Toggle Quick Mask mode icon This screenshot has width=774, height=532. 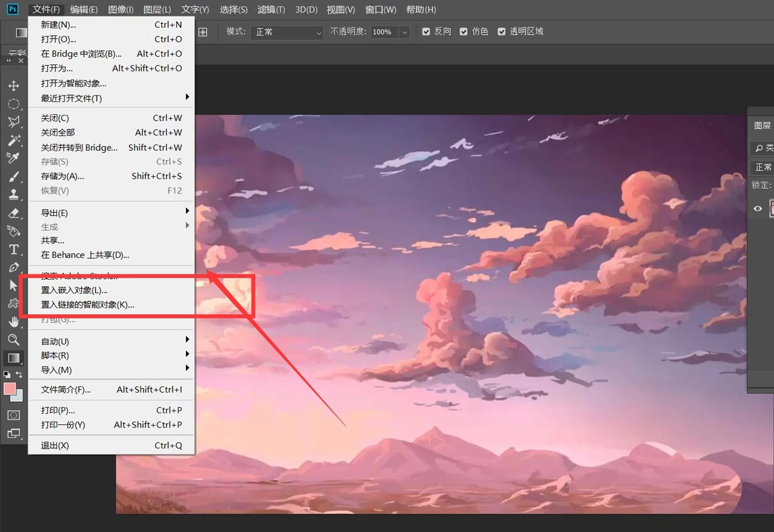tap(14, 415)
